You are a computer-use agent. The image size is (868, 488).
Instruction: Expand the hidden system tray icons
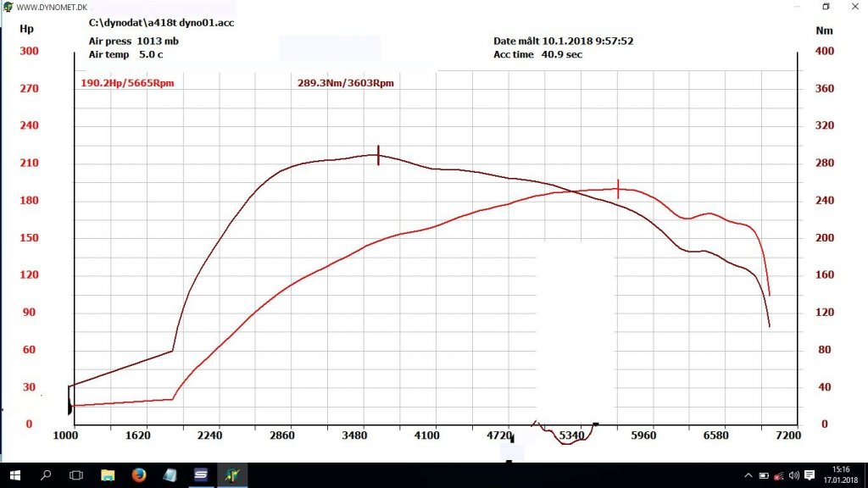[748, 475]
